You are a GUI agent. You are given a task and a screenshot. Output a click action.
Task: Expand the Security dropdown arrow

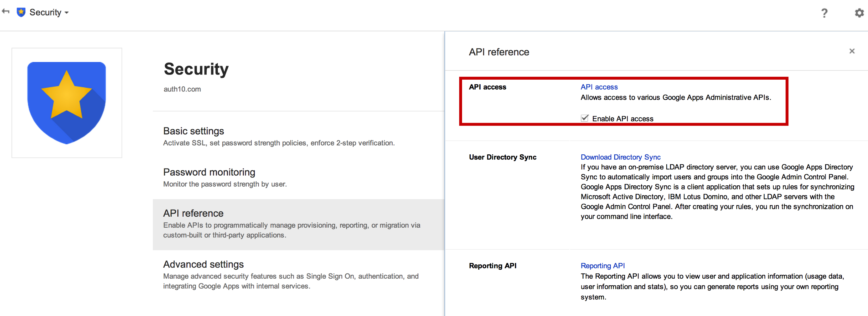pos(67,13)
